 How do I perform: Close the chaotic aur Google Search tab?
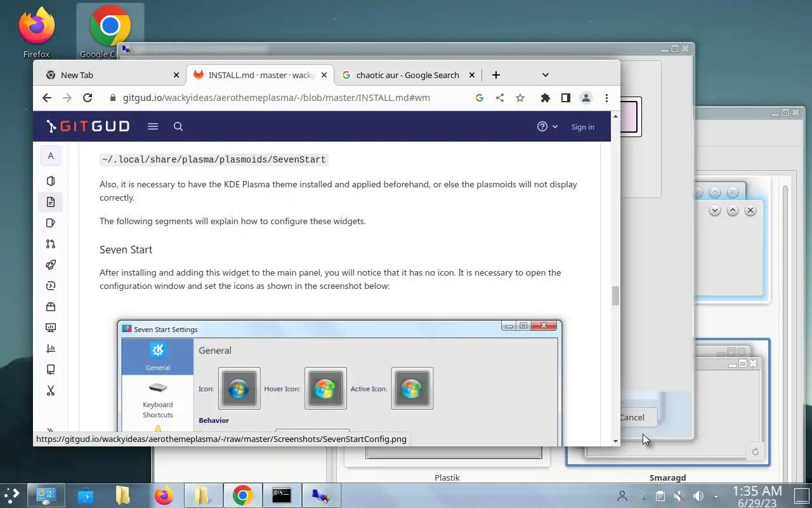point(472,75)
